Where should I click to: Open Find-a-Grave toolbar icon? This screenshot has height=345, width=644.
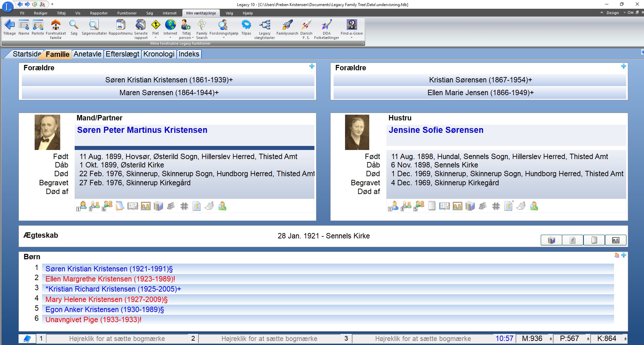[351, 25]
